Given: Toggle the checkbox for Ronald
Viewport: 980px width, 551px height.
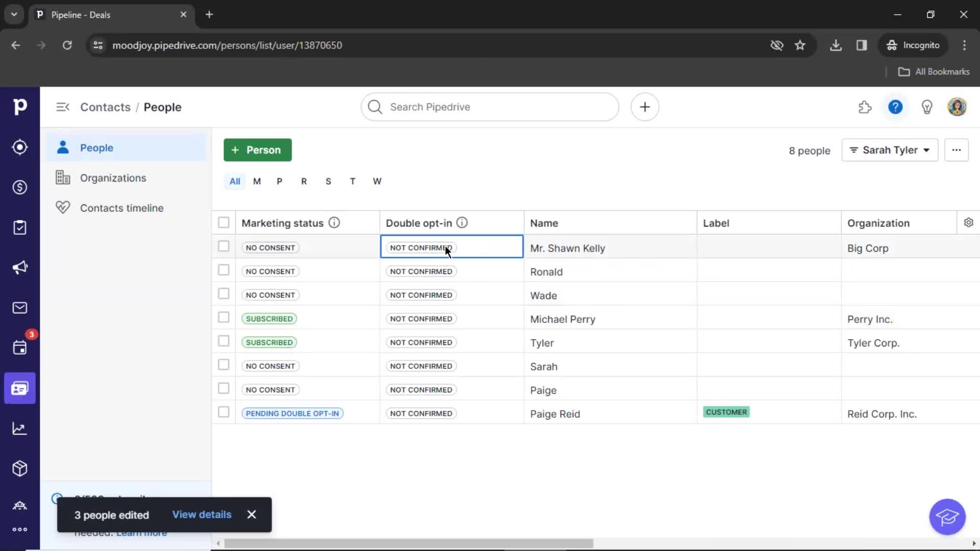Looking at the screenshot, I should click(x=224, y=270).
